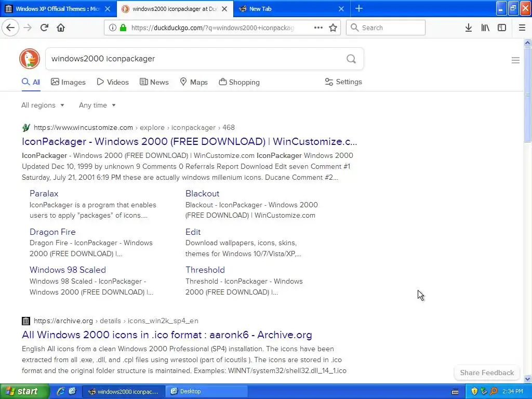Screen dimensions: 532x399
Task: Reload the current page
Action: [44, 28]
